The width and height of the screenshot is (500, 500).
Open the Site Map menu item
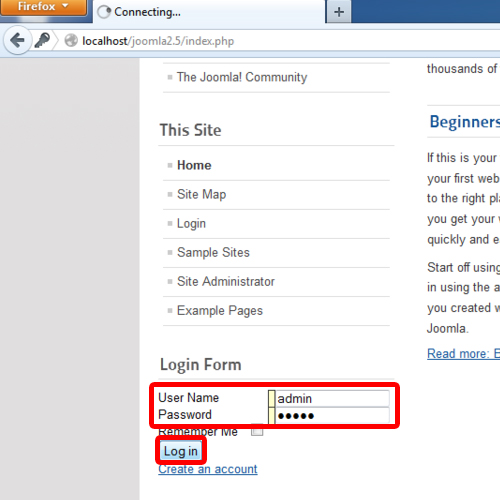tap(201, 194)
